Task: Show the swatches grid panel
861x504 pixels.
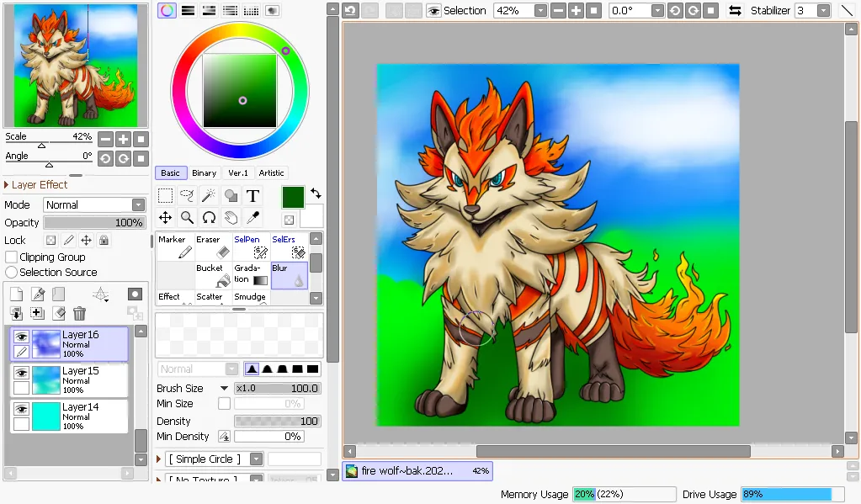Action: click(x=251, y=10)
